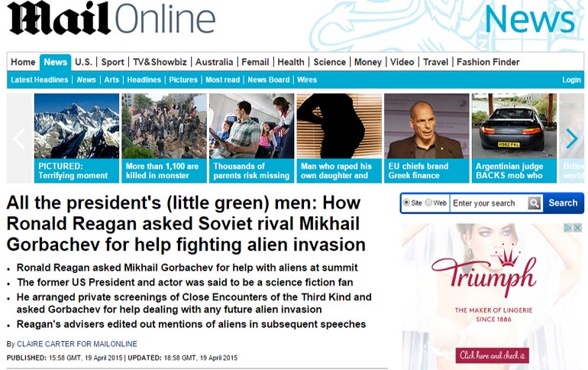
Task: Advance carousel with right arrow
Action: point(571,138)
